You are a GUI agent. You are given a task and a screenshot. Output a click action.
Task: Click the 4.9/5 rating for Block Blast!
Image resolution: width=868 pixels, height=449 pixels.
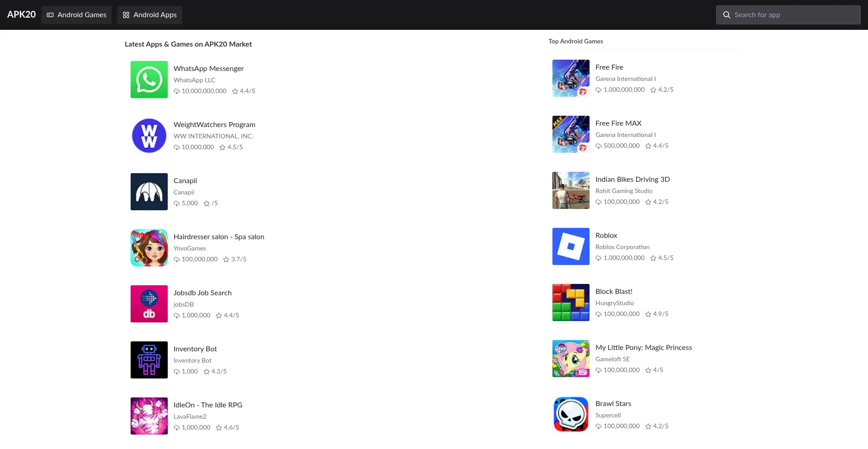[660, 314]
